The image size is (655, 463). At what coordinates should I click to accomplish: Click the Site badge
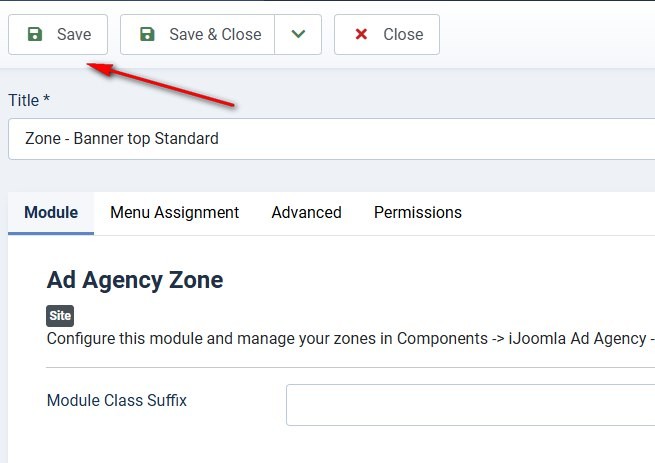[60, 316]
